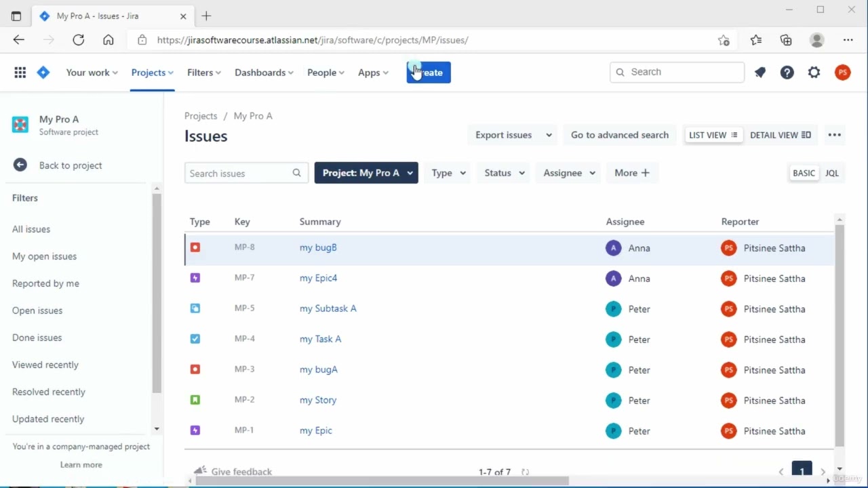Open browser settings and more menu
The height and width of the screenshot is (488, 868).
pyautogui.click(x=848, y=40)
